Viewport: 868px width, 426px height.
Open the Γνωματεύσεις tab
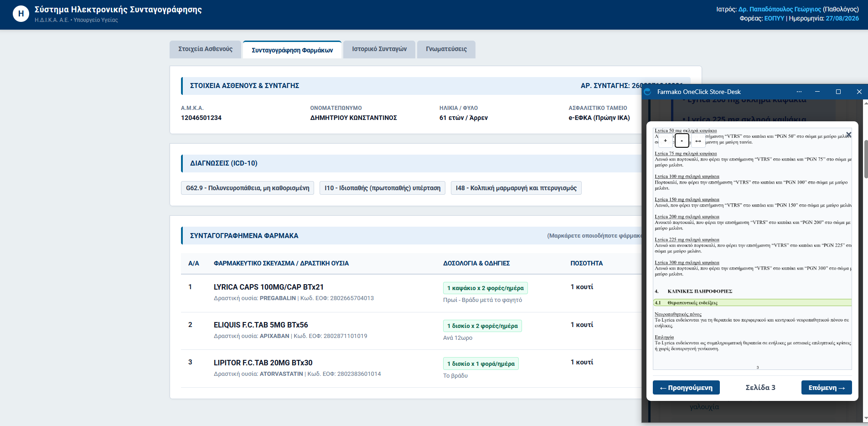(446, 49)
